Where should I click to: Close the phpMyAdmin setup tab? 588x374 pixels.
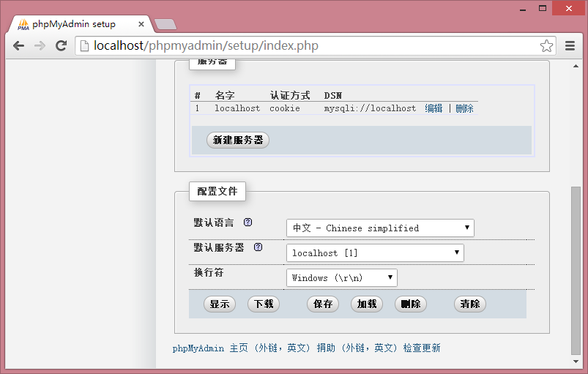(141, 24)
